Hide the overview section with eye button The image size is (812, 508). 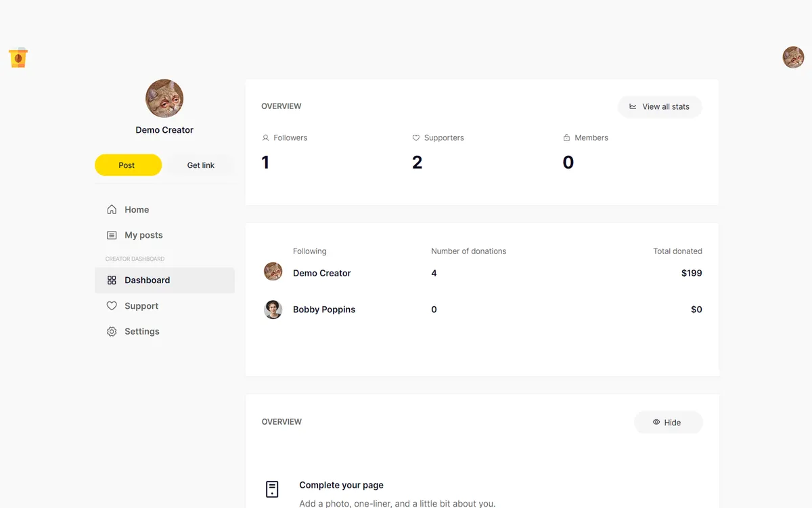coord(668,422)
